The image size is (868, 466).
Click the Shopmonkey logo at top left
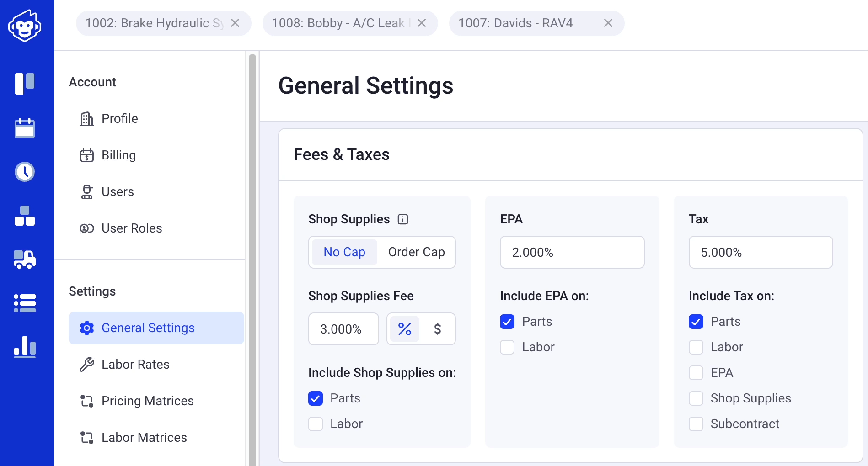click(x=25, y=26)
